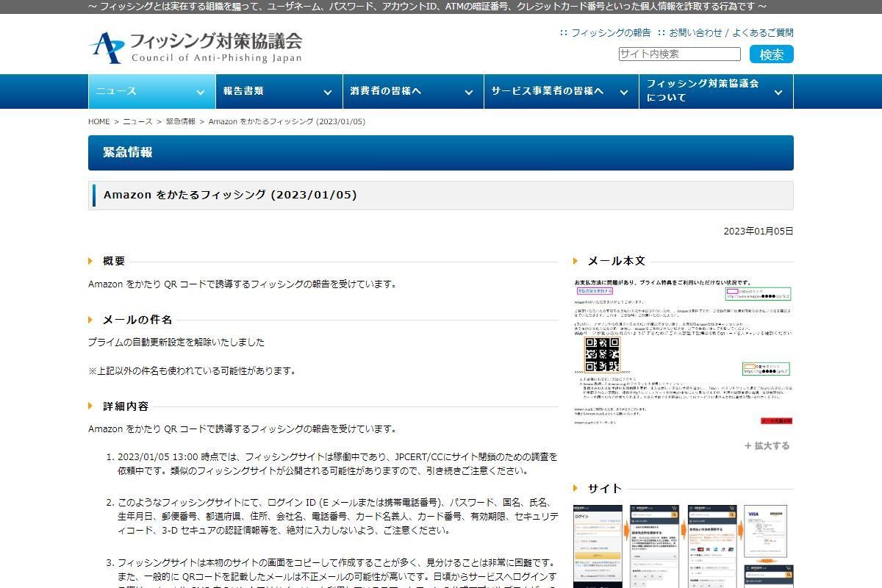Screen dimensions: 882x588
Task: Click the Council of Anti-Phishing Japan logo
Action: [x=196, y=48]
